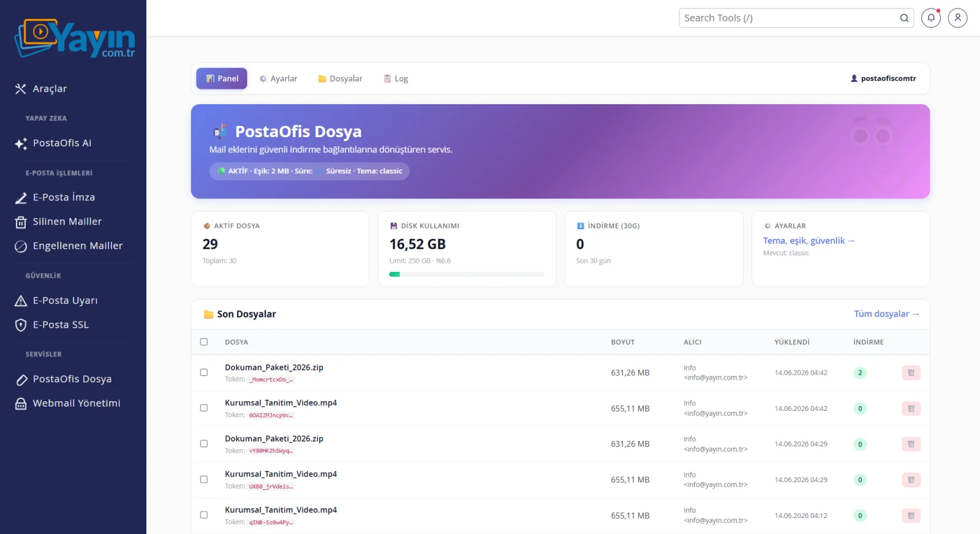Image resolution: width=980 pixels, height=534 pixels.
Task: Open the Ayarlar tab
Action: pyautogui.click(x=278, y=78)
